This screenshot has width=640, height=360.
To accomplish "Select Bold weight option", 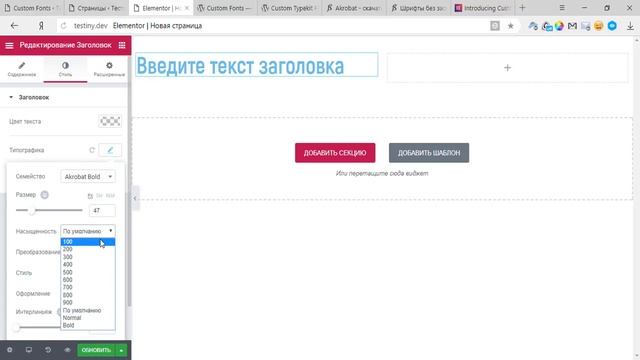I will (88, 325).
